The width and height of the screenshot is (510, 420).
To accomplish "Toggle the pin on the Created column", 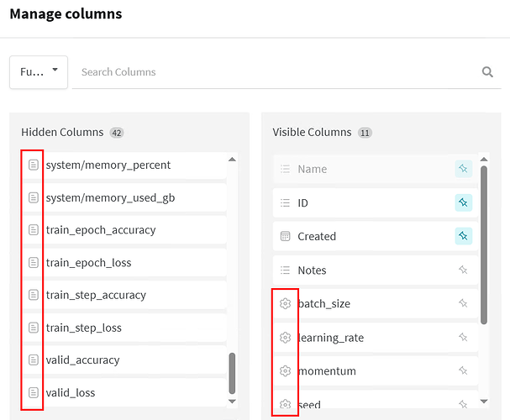I will [x=463, y=236].
